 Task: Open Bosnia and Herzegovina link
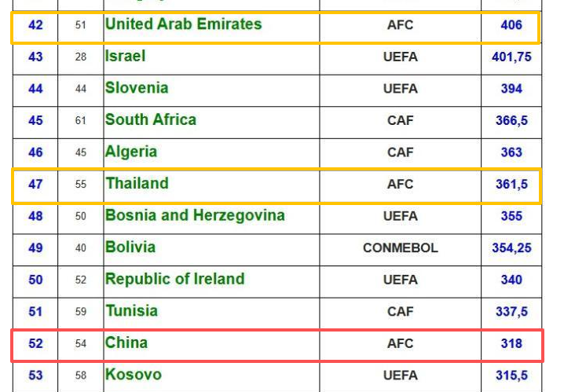[x=195, y=215]
